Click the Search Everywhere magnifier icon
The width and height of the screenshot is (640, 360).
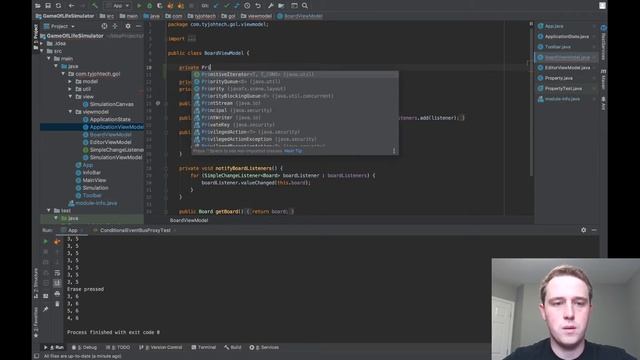(305, 6)
